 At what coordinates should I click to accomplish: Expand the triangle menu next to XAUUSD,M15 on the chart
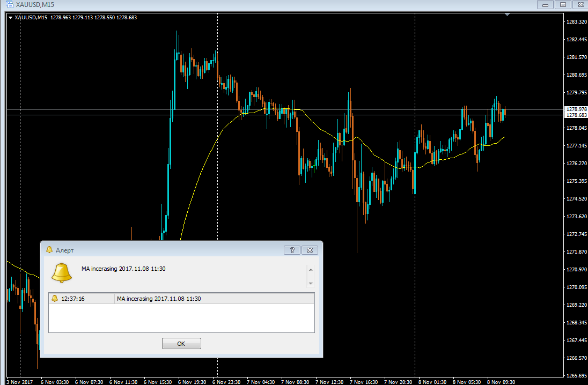(x=11, y=18)
